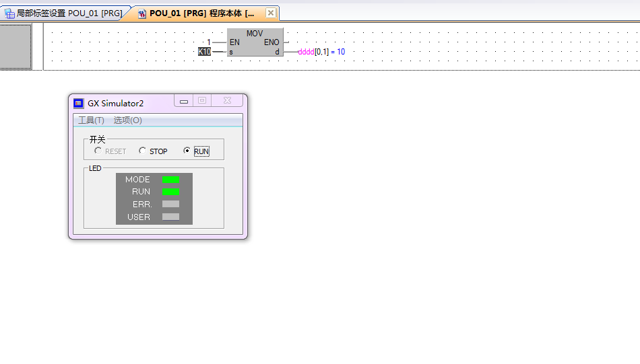The width and height of the screenshot is (640, 364).
Task: Close the GX Simulator2 window
Action: click(x=227, y=101)
